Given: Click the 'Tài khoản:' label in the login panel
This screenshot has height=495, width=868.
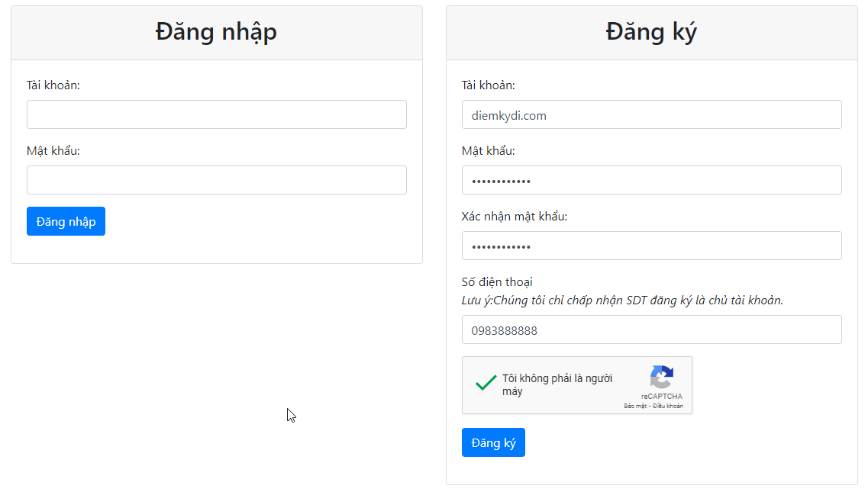Looking at the screenshot, I should (x=53, y=85).
